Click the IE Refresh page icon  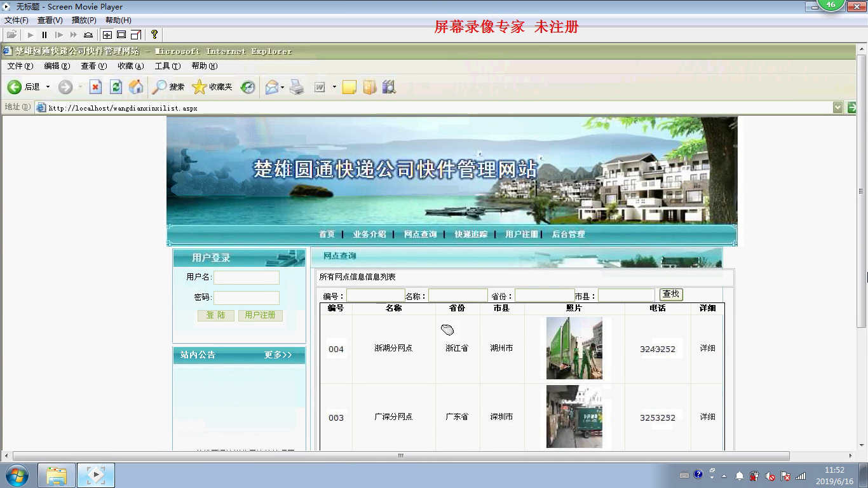(x=116, y=87)
